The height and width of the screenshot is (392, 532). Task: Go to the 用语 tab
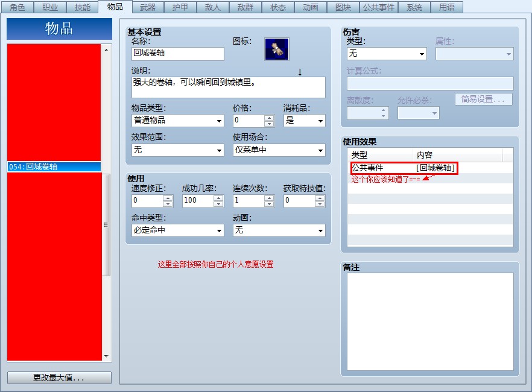[447, 7]
